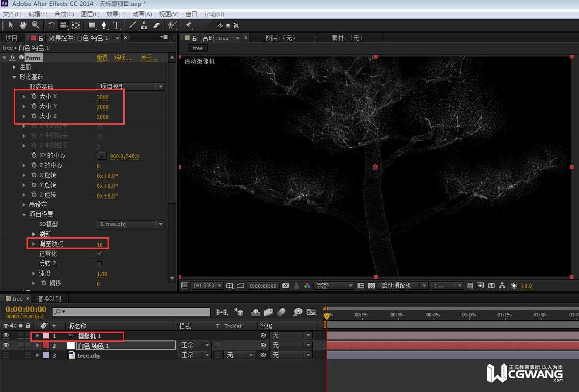Screen dimensions: 579x392
Task: Enable the 反转 Z checkbox
Action: coord(100,264)
